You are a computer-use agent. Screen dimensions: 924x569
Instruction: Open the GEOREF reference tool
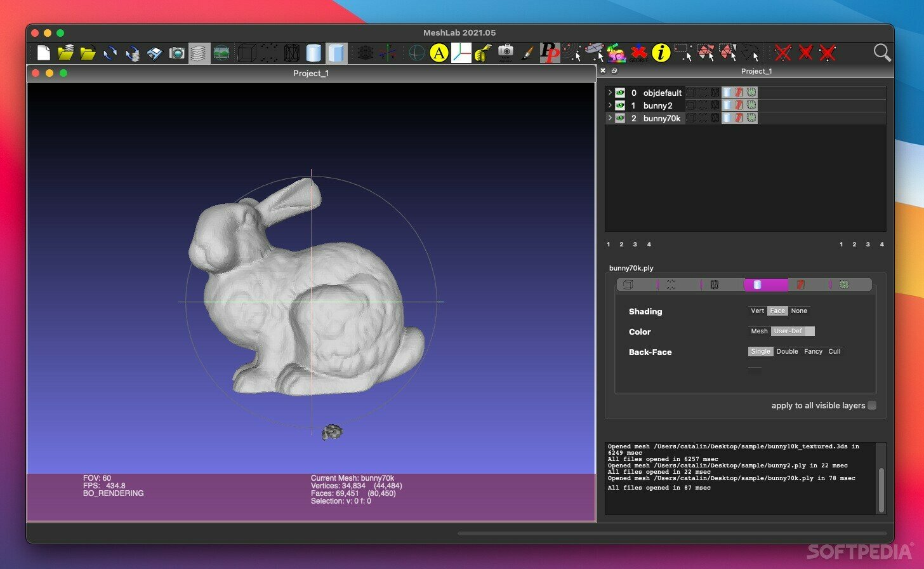(x=638, y=53)
